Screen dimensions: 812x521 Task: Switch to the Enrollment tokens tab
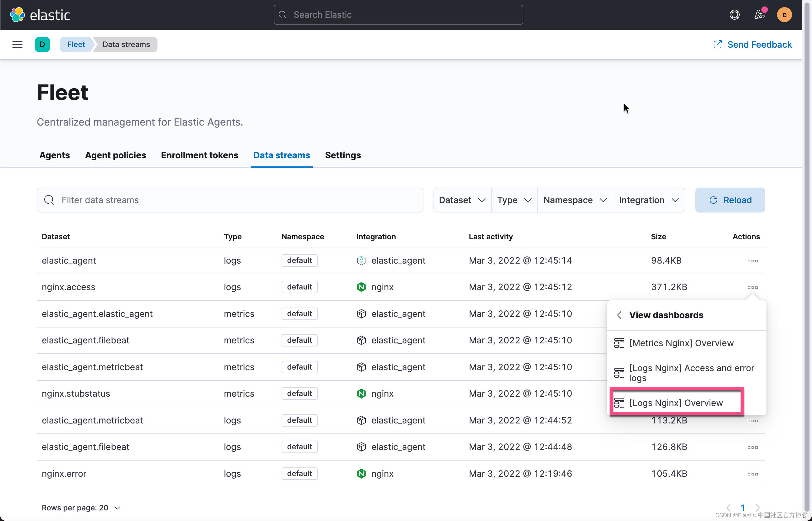click(199, 155)
